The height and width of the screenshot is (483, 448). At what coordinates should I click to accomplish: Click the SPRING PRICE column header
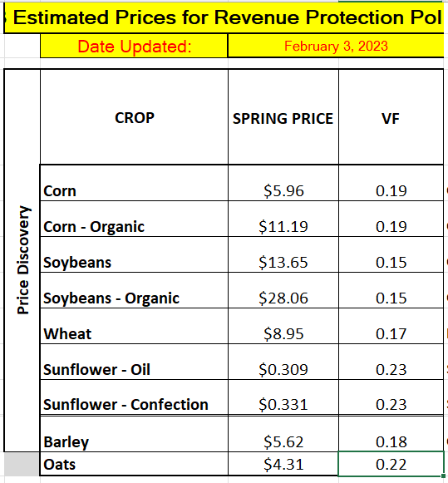coord(283,117)
